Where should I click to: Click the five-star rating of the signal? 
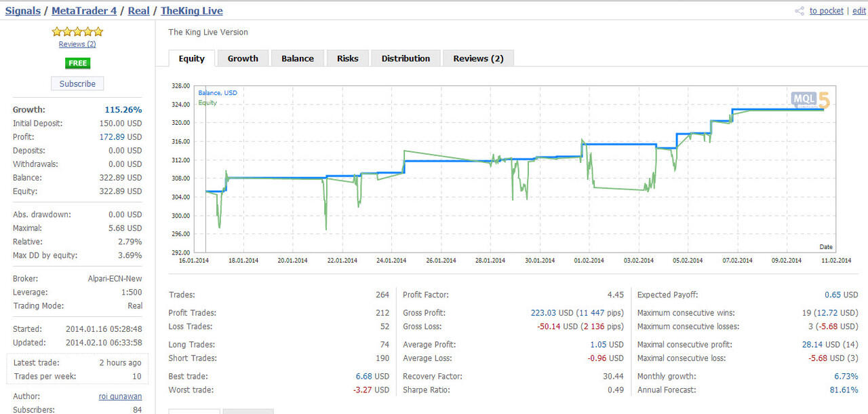77,31
